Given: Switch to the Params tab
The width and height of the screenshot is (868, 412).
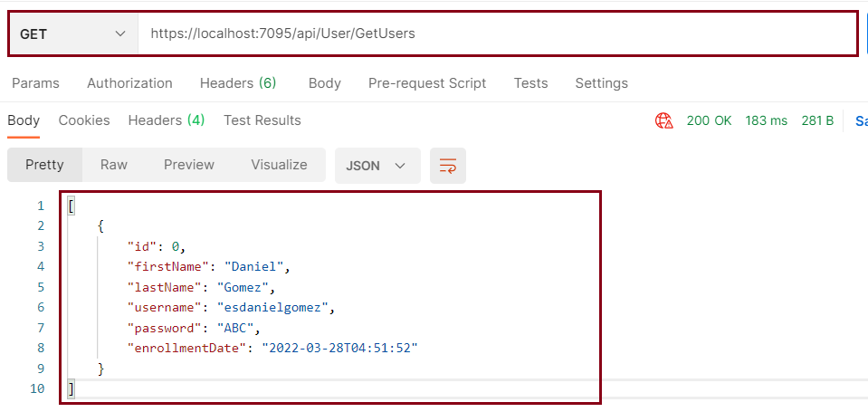Looking at the screenshot, I should (35, 83).
